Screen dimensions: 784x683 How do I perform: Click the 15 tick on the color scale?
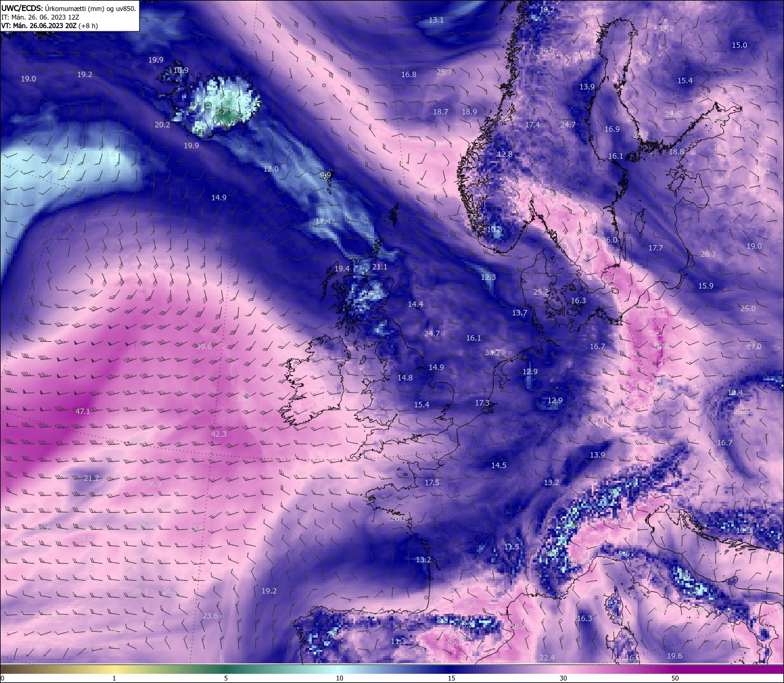(x=451, y=678)
